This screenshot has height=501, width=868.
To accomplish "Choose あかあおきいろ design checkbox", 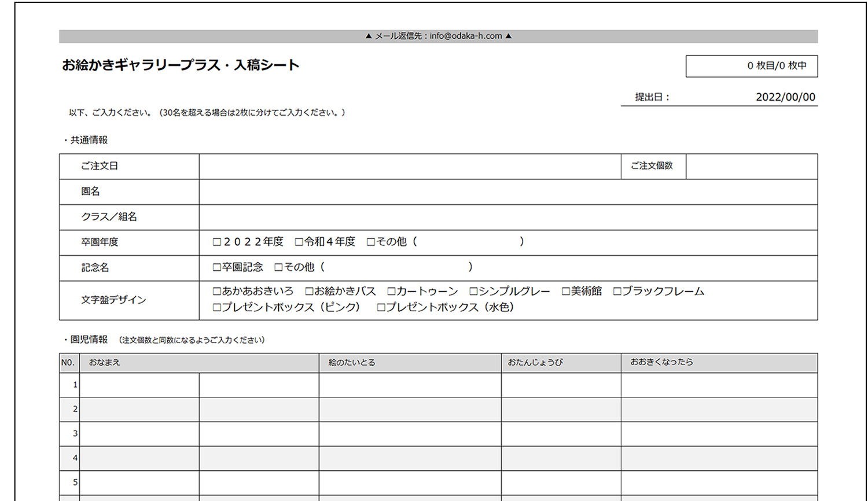I will point(217,292).
